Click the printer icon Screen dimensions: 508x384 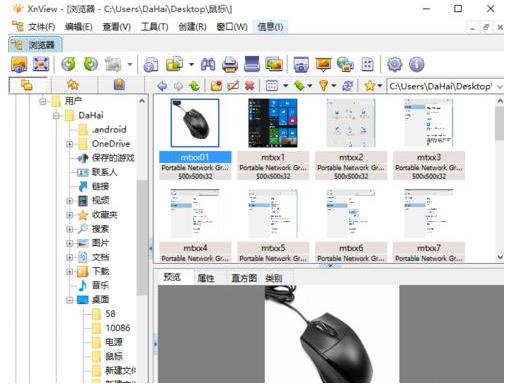pyautogui.click(x=230, y=64)
